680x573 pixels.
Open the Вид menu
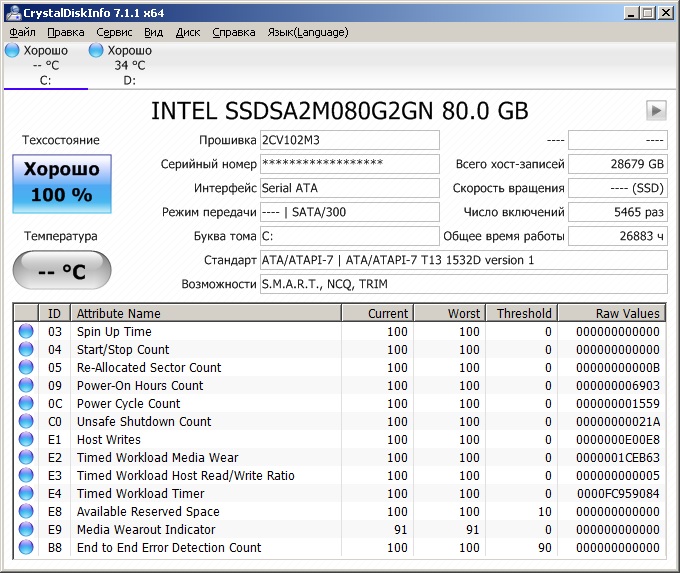154,33
